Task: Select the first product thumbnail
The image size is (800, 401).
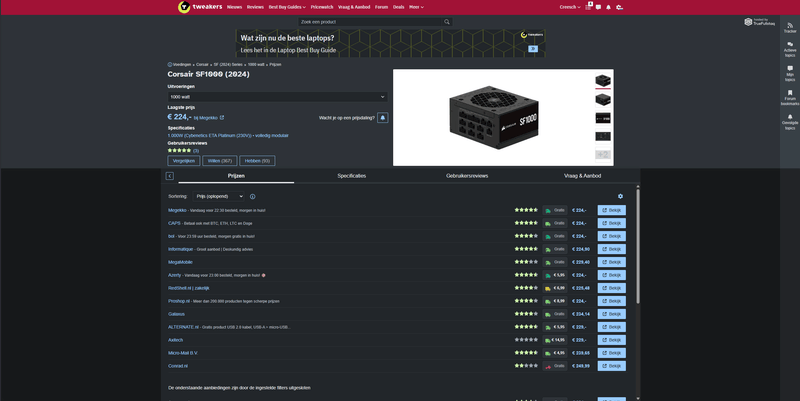Action: coord(603,81)
